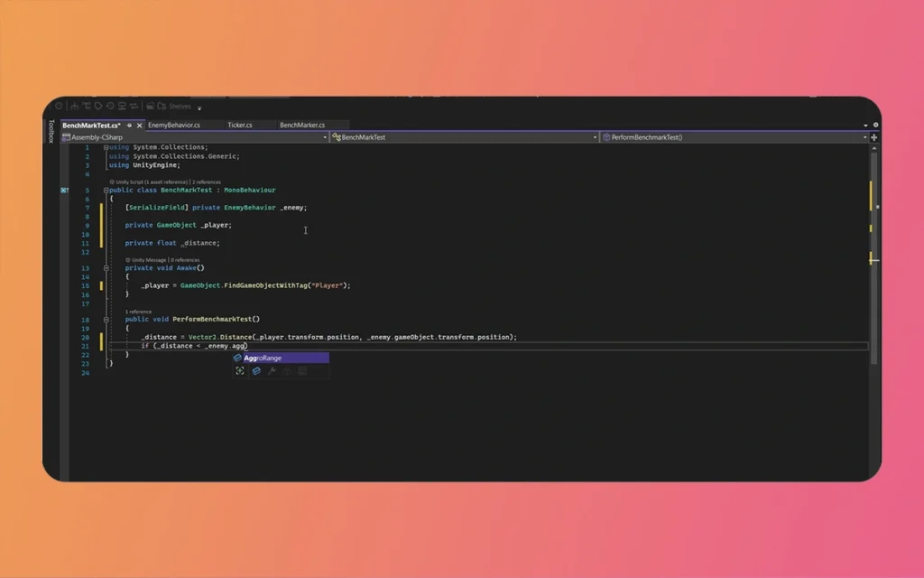Click the PerformBenchmarkTest method icon in navigation bar
The height and width of the screenshot is (578, 924).
tap(605, 136)
